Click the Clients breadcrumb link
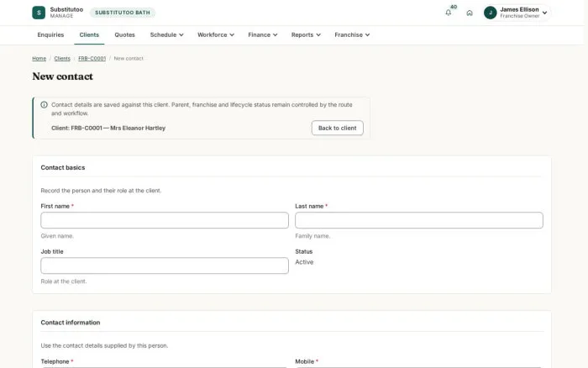The height and width of the screenshot is (368, 588). (62, 59)
